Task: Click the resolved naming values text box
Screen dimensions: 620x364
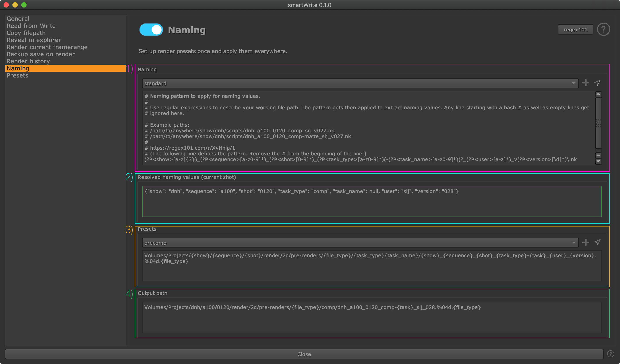Action: 372,201
